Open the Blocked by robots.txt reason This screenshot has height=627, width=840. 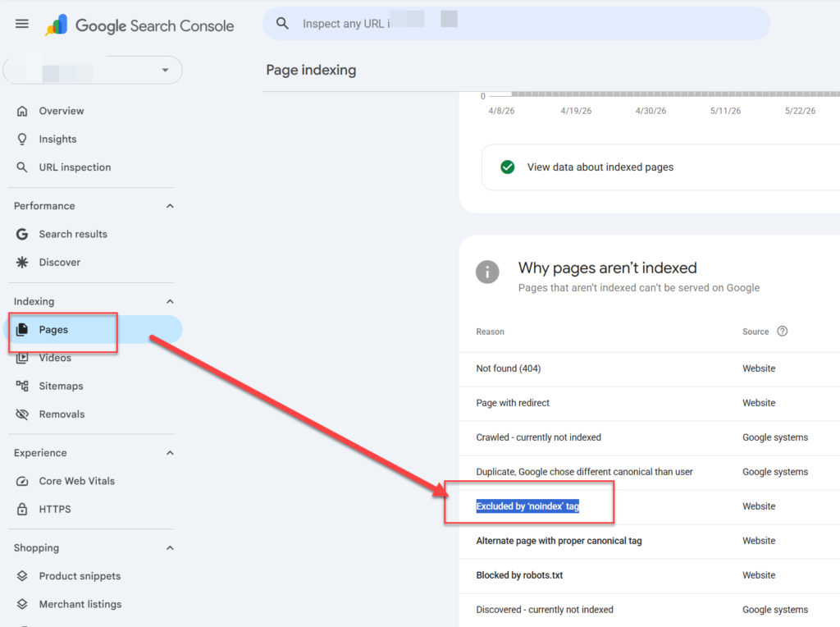pyautogui.click(x=650, y=575)
